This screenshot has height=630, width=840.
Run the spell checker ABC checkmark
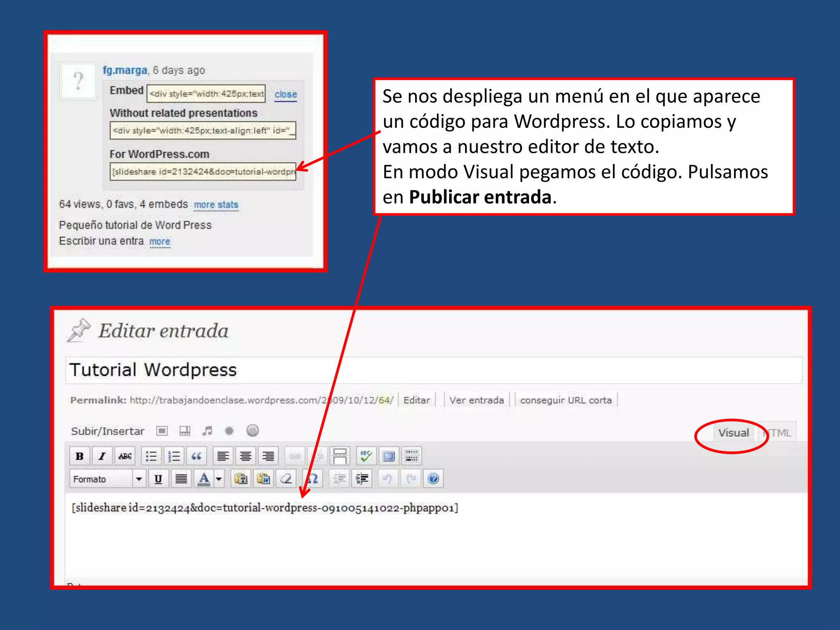pos(366,456)
